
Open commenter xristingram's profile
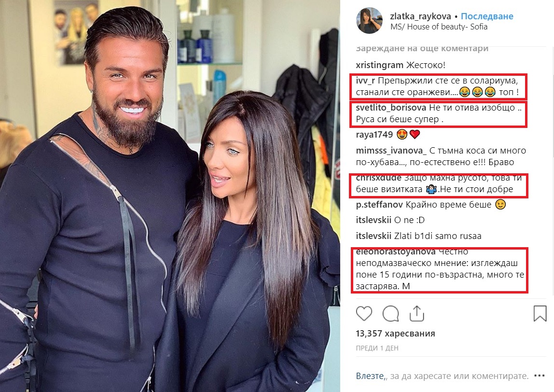tap(379, 65)
